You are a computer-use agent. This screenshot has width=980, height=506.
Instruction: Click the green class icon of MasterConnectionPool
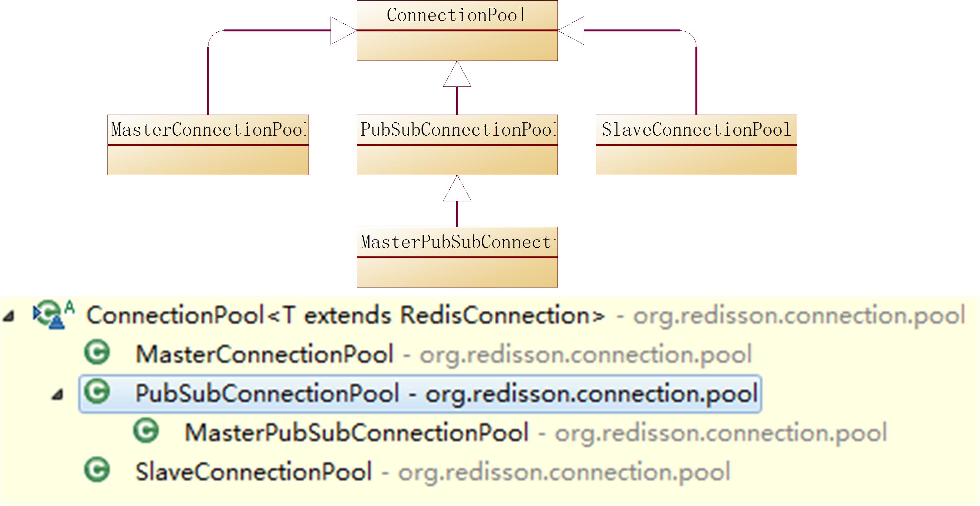[x=97, y=352]
